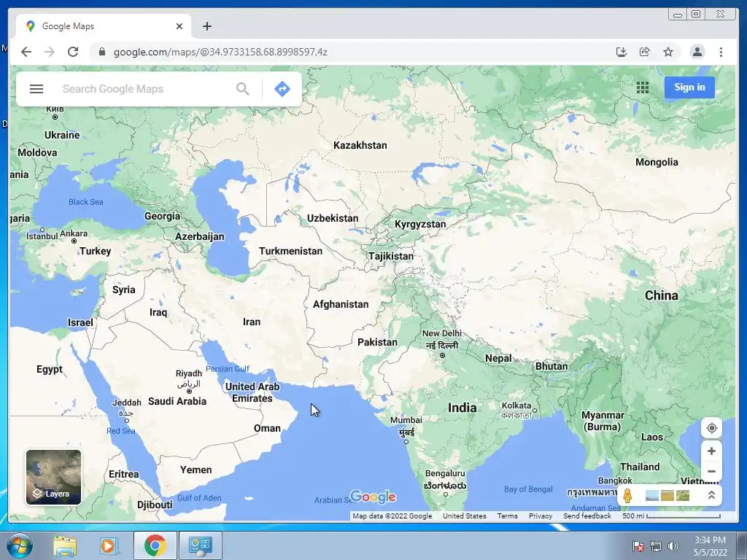The height and width of the screenshot is (560, 747).
Task: Open the Google Maps hamburger menu
Action: (36, 89)
